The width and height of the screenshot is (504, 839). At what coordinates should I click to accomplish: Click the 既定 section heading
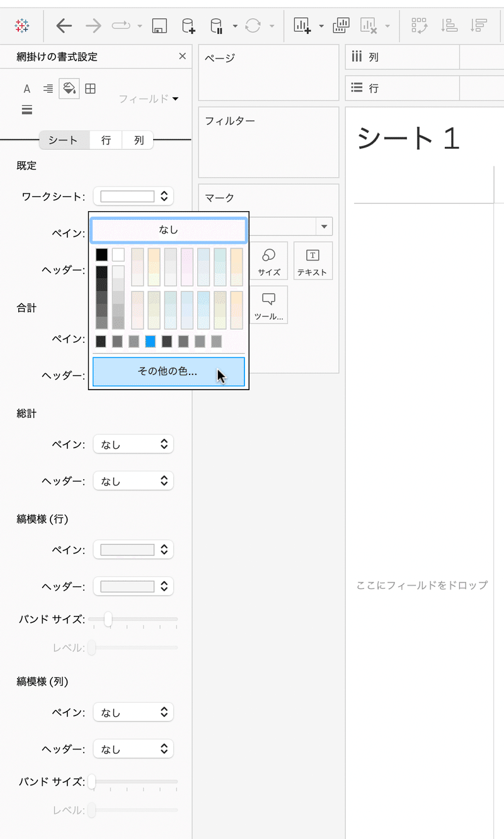[x=27, y=166]
